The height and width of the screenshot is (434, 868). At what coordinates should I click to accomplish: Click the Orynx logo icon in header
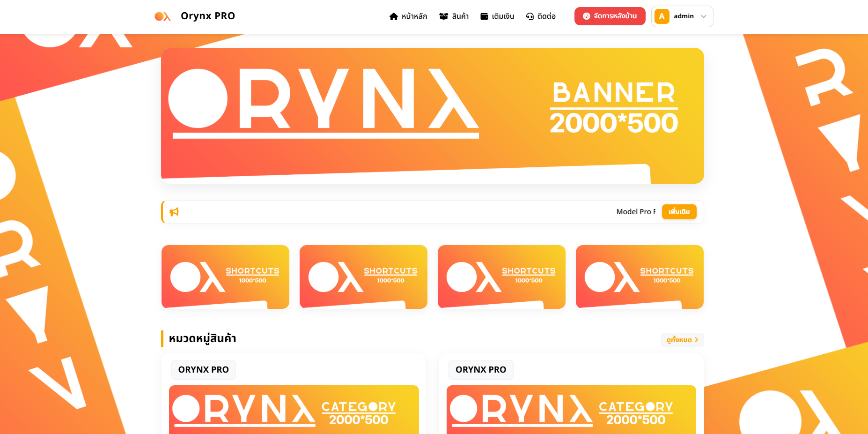(162, 16)
